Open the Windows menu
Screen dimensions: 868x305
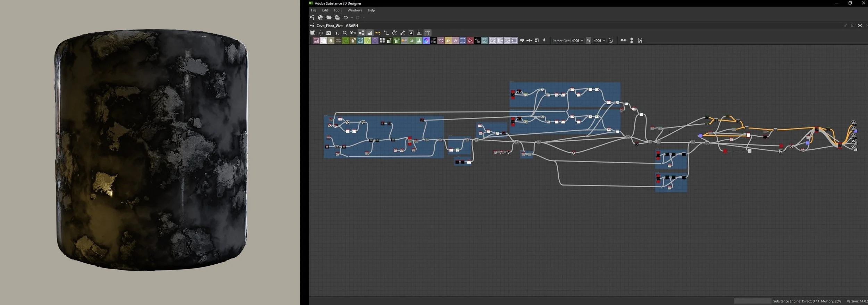click(354, 10)
